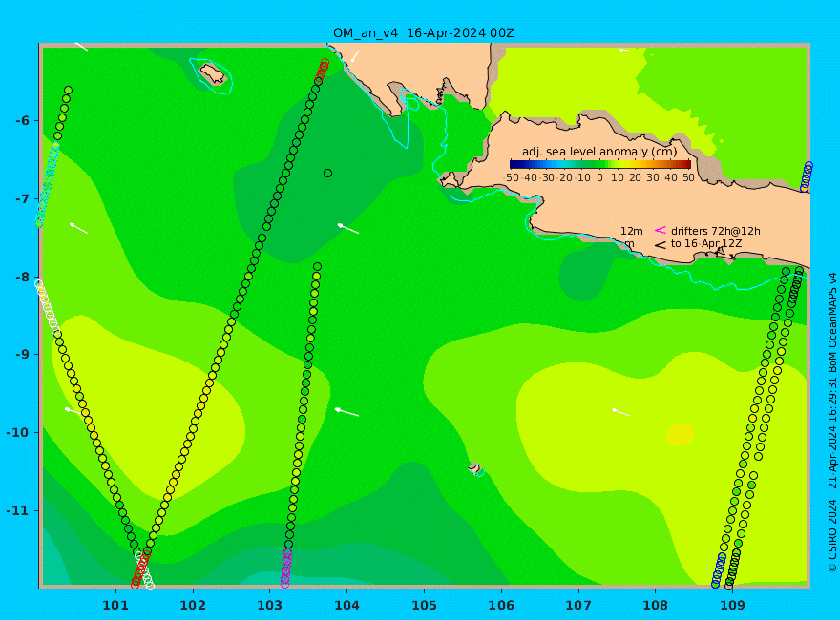Click the longitude axis label "102"
Viewport: 840px width, 620px height.
tap(193, 606)
